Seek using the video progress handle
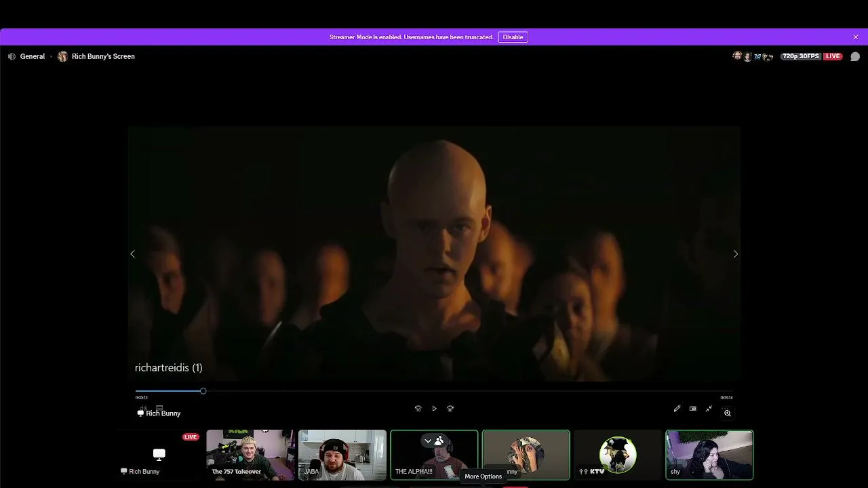Image resolution: width=868 pixels, height=488 pixels. (203, 391)
